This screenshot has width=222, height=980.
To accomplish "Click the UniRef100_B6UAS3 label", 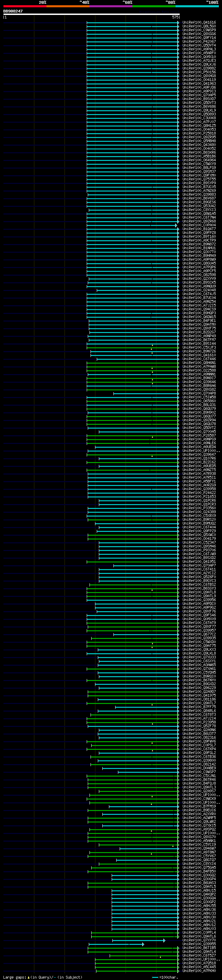I will click(x=199, y=883).
